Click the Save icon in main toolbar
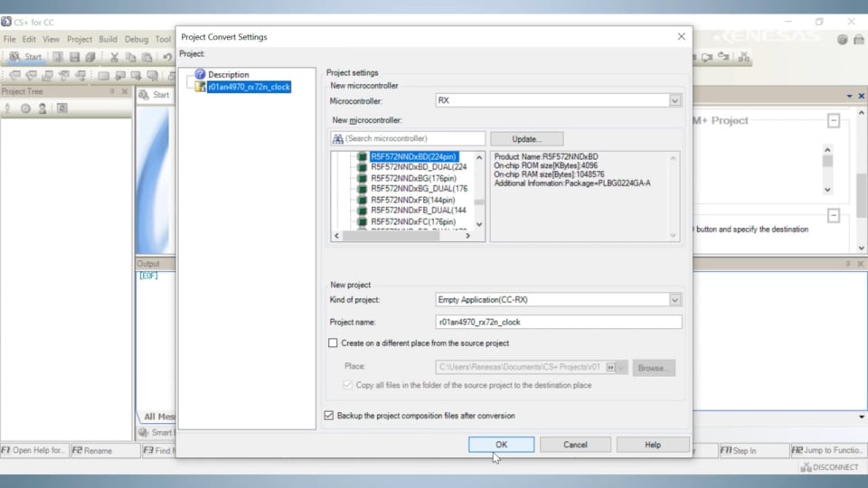This screenshot has width=868, height=488. (74, 57)
